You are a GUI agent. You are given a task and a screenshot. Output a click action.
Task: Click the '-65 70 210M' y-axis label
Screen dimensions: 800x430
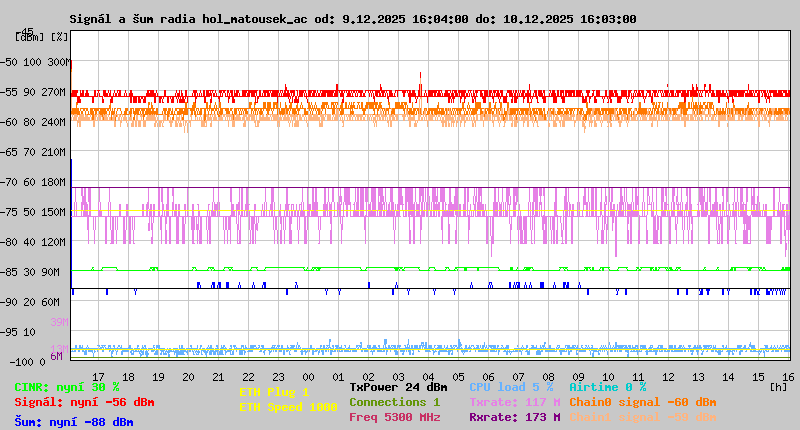pos(33,153)
